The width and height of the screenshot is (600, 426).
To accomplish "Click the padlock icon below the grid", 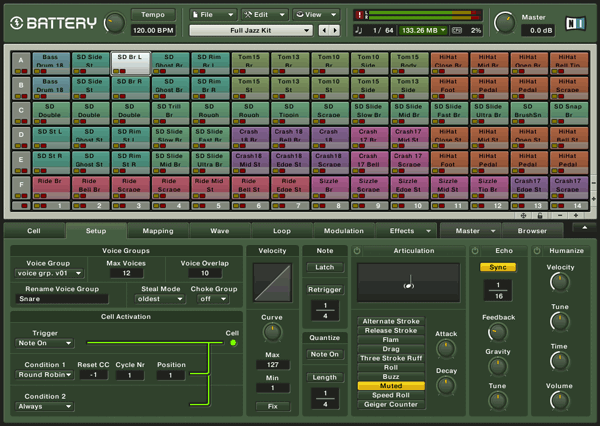I will tap(540, 215).
